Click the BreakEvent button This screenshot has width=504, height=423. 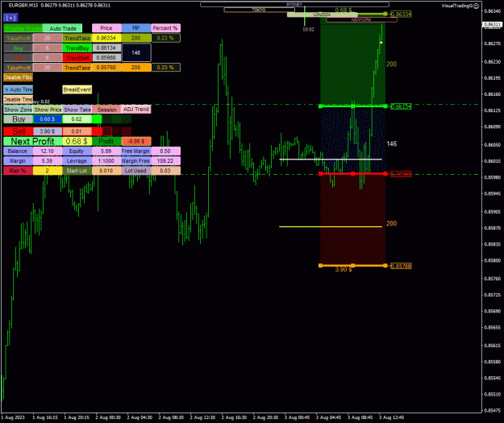pos(77,89)
